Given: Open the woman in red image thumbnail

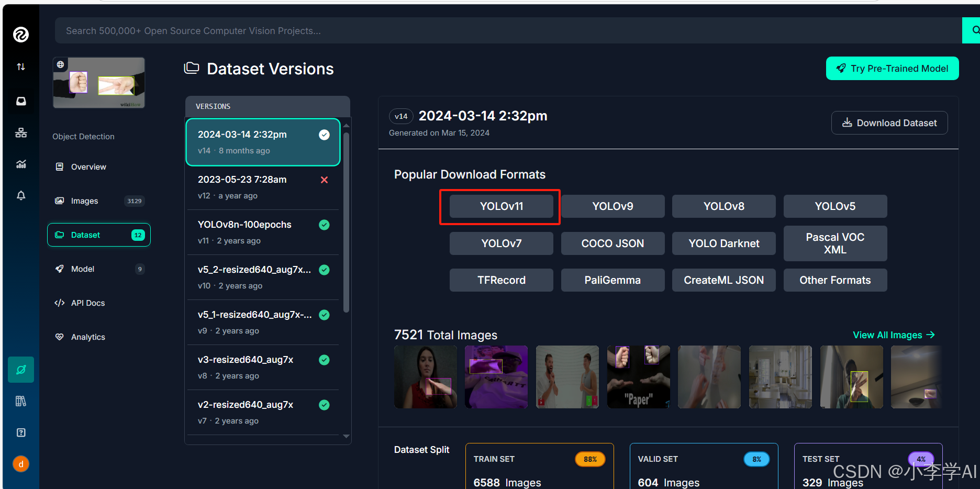Looking at the screenshot, I should [x=426, y=377].
